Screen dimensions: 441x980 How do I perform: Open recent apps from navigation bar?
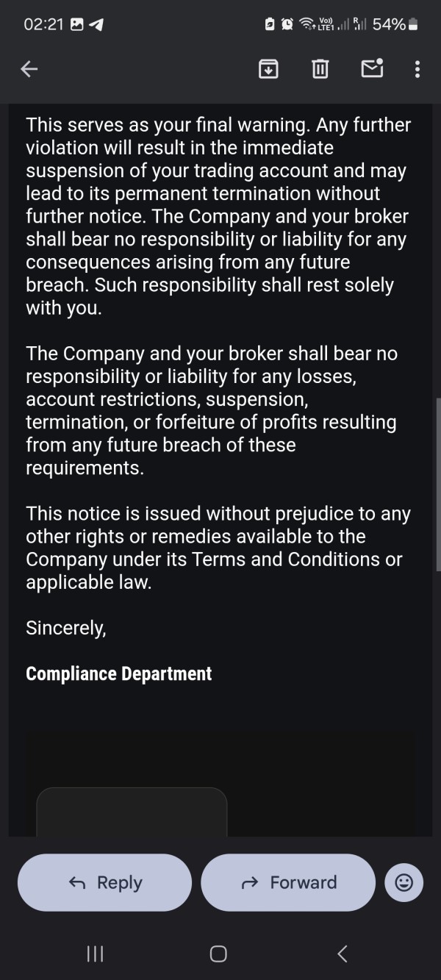tap(95, 954)
